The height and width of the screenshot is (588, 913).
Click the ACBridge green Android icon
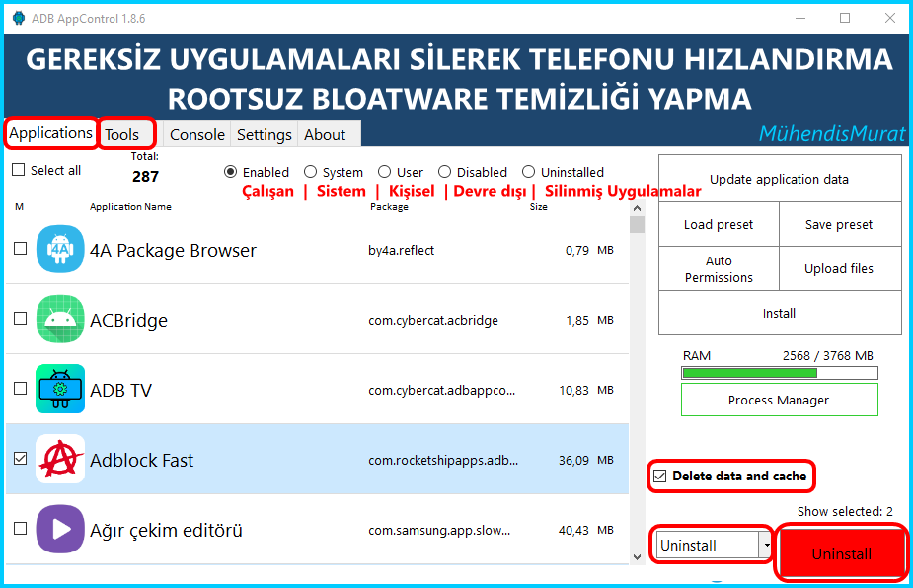(60, 320)
